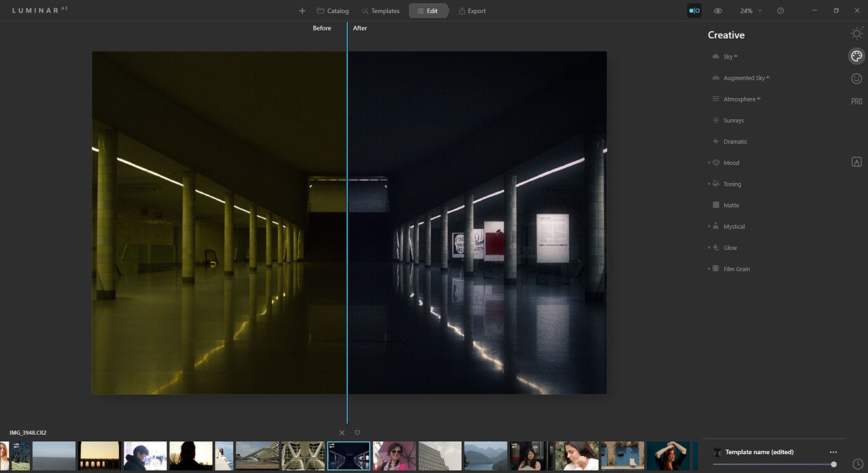Viewport: 868px width, 473px height.
Task: Open the Mood tool
Action: [730, 163]
